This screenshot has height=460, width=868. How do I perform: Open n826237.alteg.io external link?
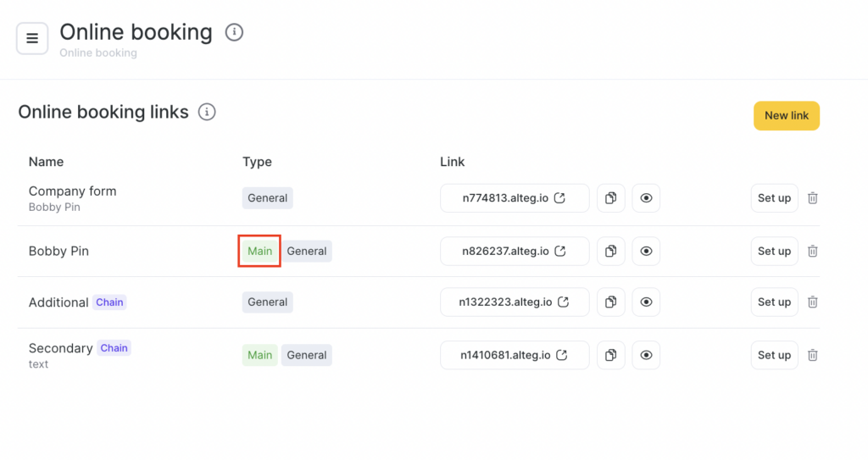[559, 252]
